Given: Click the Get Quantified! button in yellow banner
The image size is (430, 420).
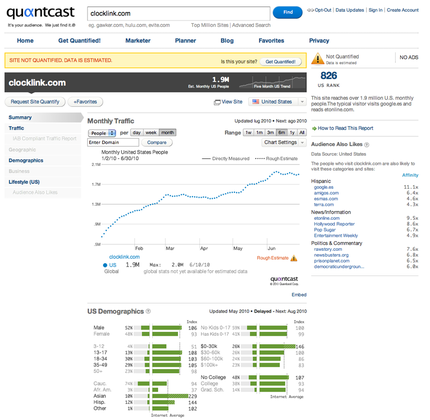Looking at the screenshot, I should click(x=280, y=62).
